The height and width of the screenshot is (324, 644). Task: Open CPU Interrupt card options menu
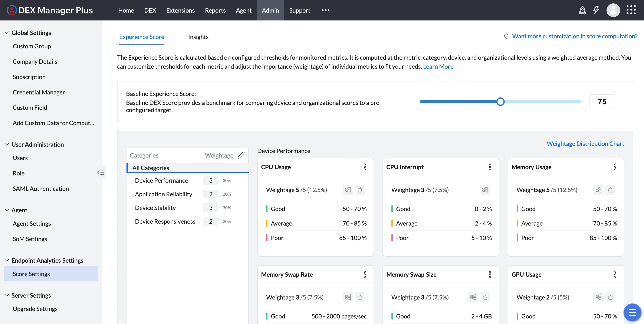(x=490, y=167)
